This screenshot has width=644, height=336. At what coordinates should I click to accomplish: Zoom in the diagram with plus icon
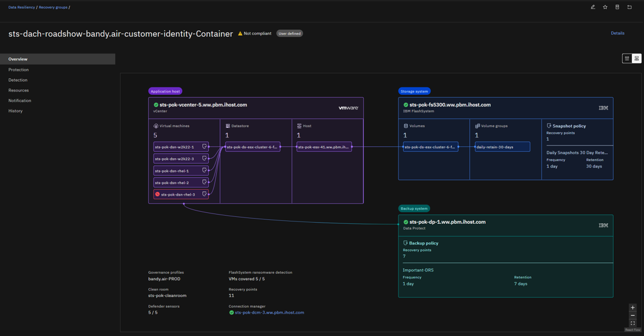[632, 308]
